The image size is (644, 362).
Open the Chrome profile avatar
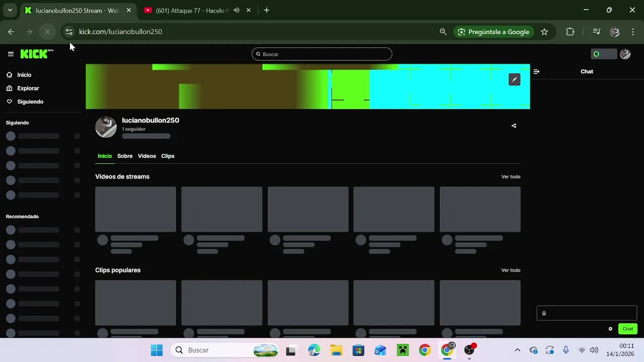point(615,32)
